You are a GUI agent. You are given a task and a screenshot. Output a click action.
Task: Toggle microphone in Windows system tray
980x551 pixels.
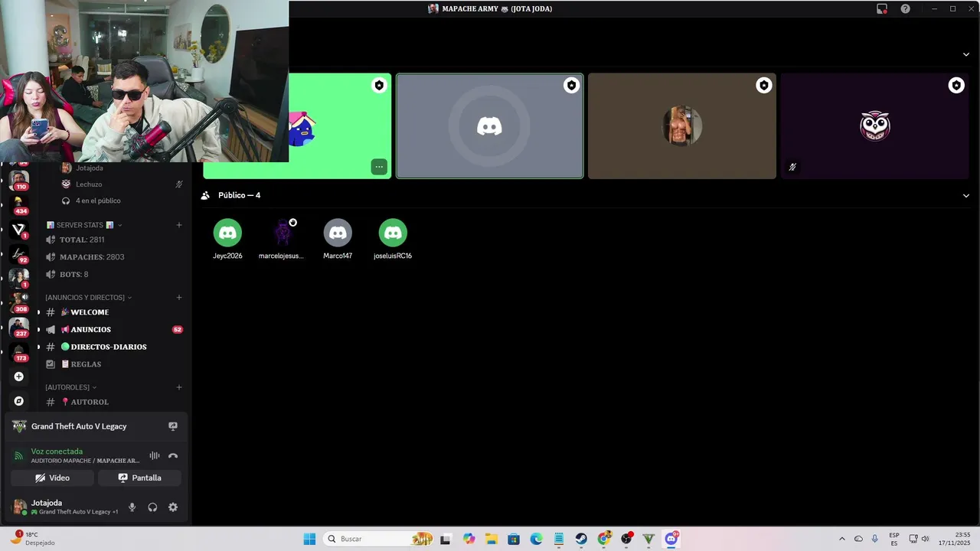tap(874, 539)
